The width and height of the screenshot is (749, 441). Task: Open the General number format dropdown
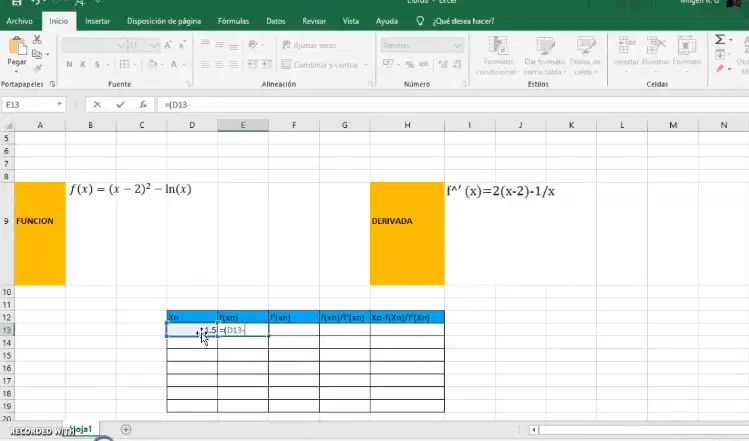point(458,45)
